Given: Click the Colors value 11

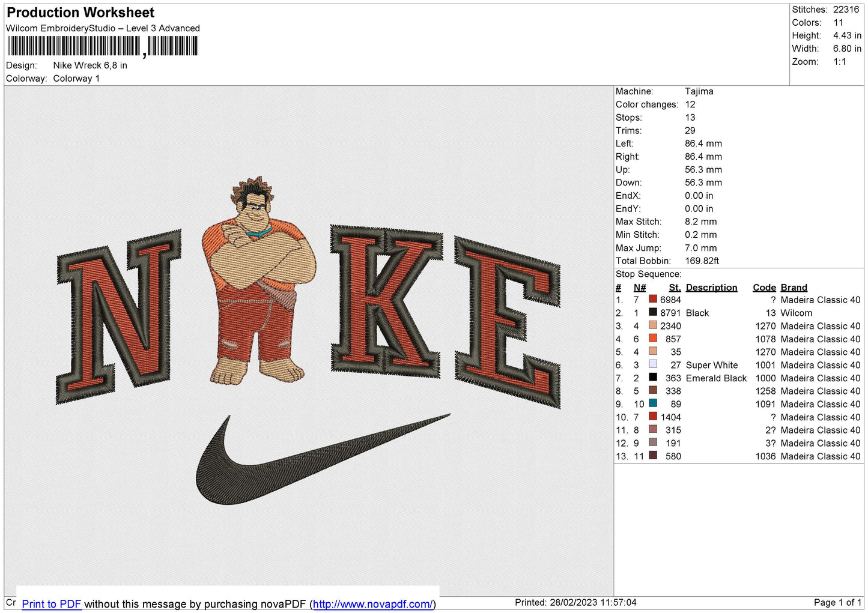Looking at the screenshot, I should point(839,23).
